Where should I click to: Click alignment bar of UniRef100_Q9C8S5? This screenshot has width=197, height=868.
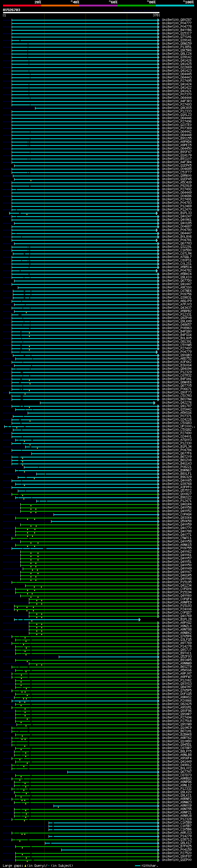[x=97, y=108]
